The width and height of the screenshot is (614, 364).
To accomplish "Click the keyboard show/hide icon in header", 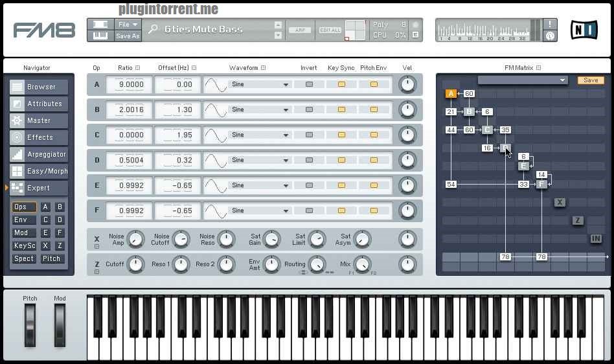I will point(100,36).
